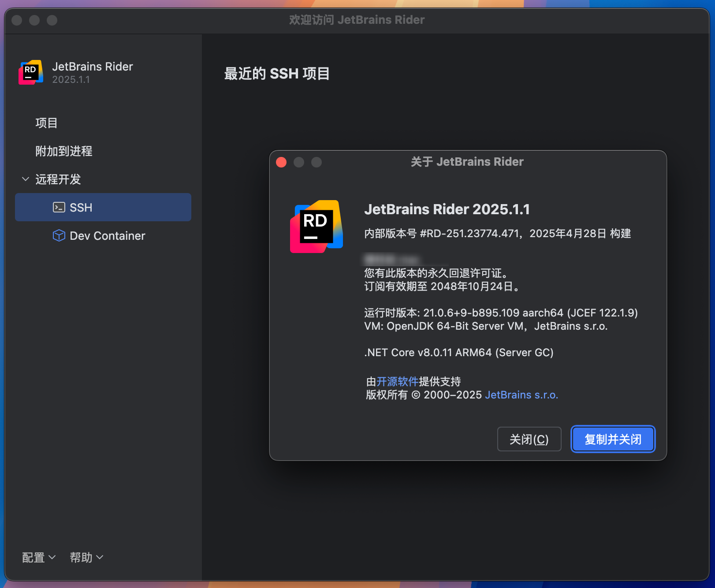Click the large RD logo in the About dialog
715x588 pixels.
(317, 227)
